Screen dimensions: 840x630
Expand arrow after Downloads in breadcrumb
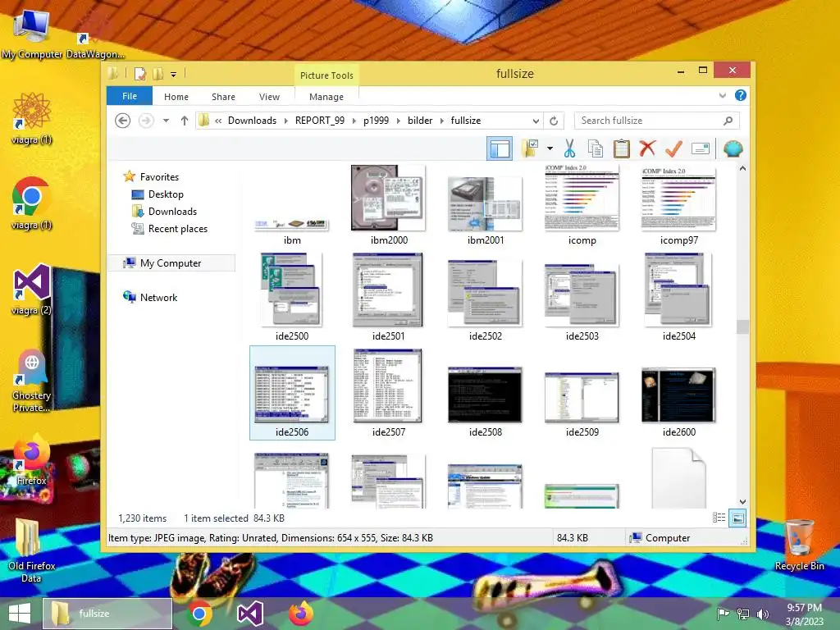click(286, 121)
